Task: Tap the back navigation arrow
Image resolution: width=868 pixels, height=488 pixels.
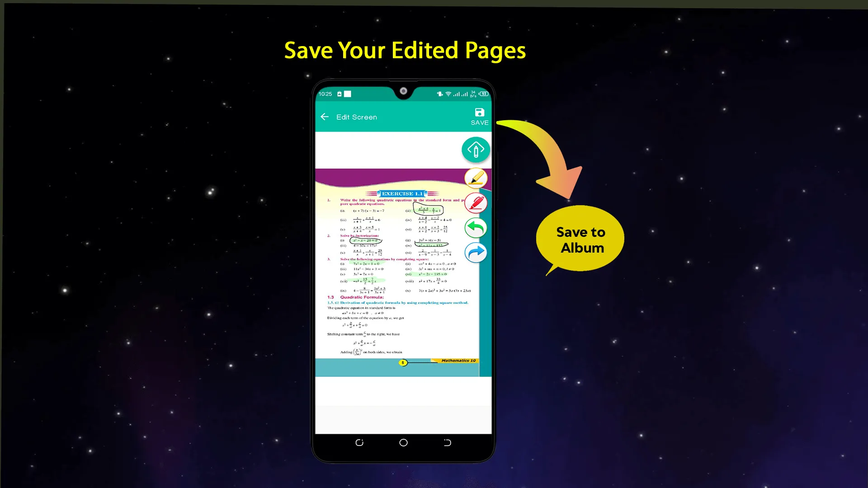Action: coord(325,116)
